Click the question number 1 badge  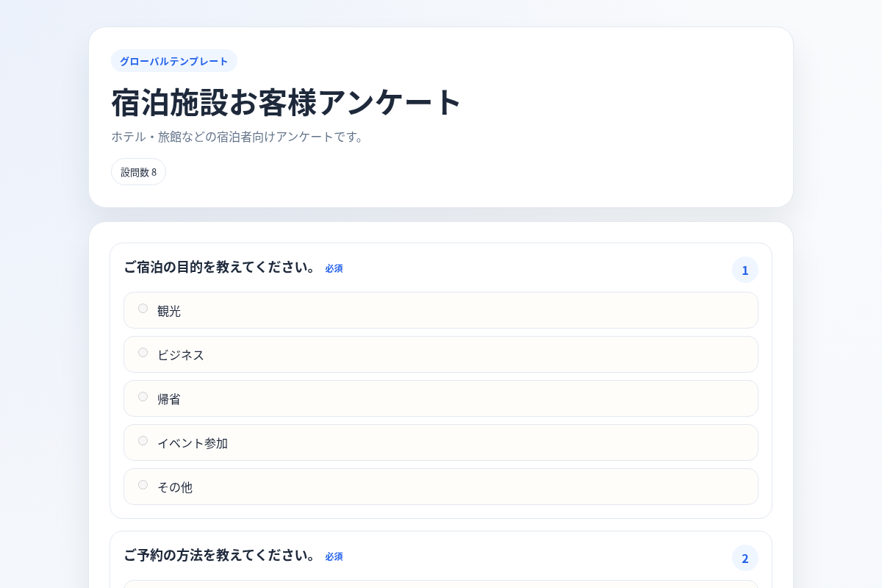point(745,270)
